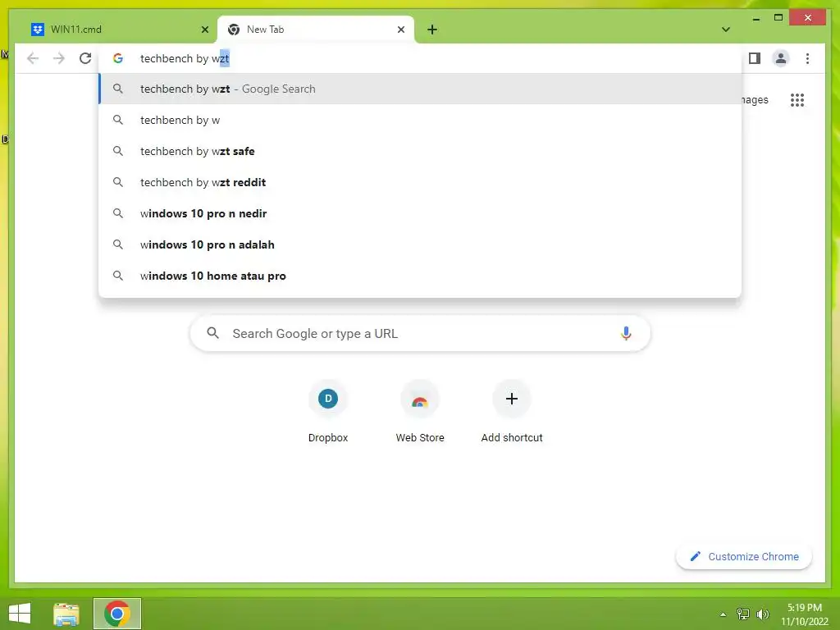Click the Chrome taskbar icon
Image resolution: width=840 pixels, height=630 pixels.
[x=117, y=614]
